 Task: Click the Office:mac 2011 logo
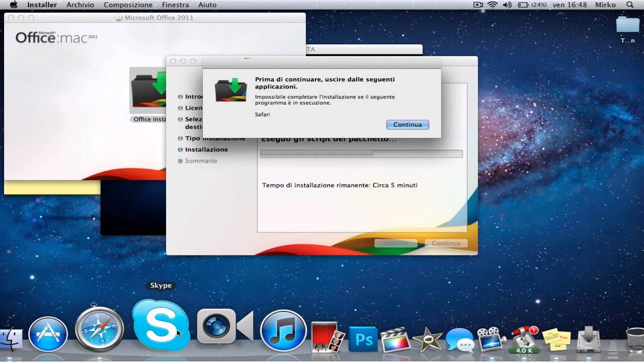pyautogui.click(x=56, y=37)
